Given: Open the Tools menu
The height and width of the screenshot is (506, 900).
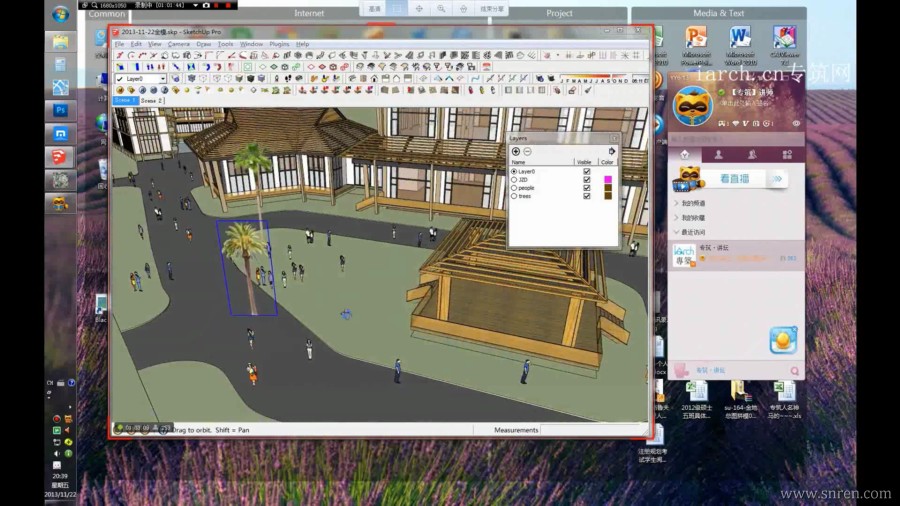Looking at the screenshot, I should click(x=226, y=44).
